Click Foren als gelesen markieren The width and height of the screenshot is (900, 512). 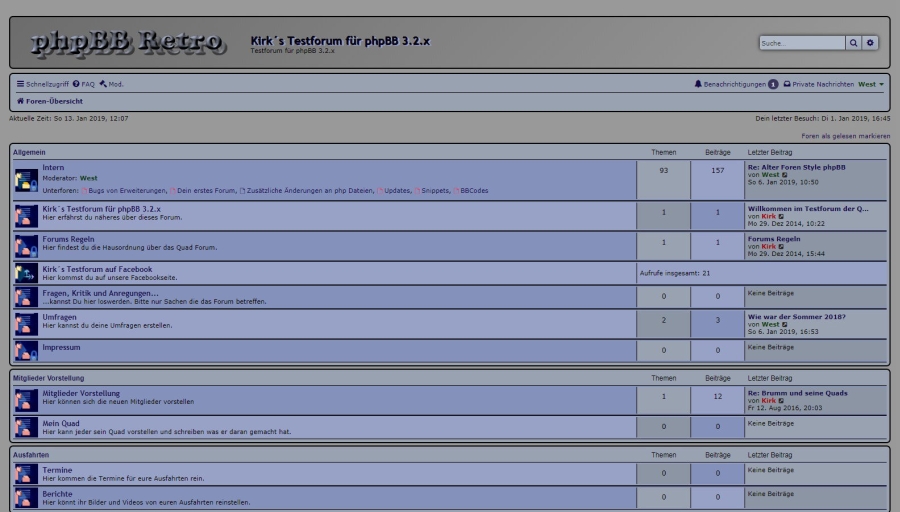pyautogui.click(x=845, y=135)
